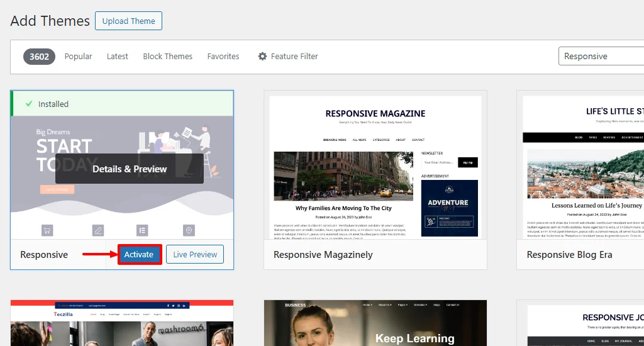The width and height of the screenshot is (644, 346).
Task: Click the location pin icon in Responsive preview
Action: tap(189, 230)
